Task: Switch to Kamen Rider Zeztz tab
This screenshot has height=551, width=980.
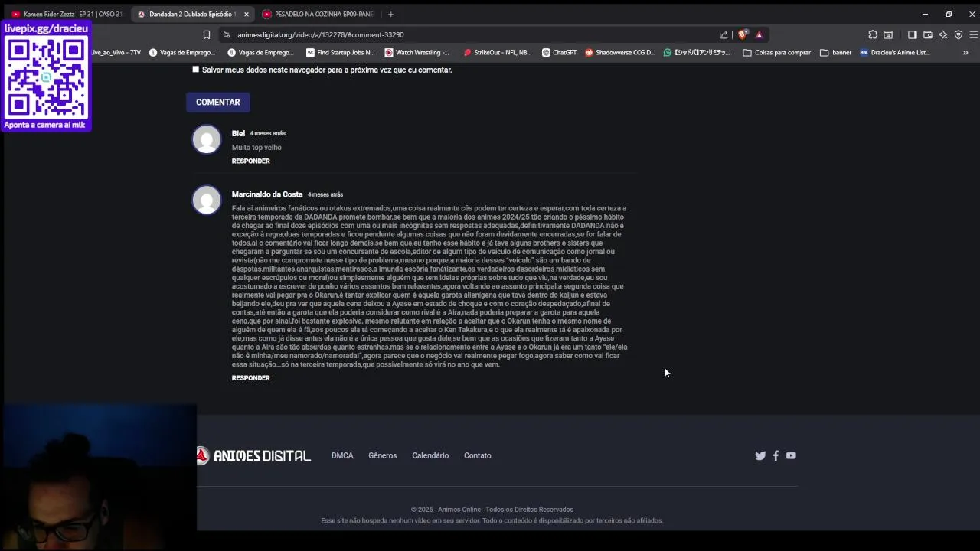Action: pyautogui.click(x=66, y=14)
